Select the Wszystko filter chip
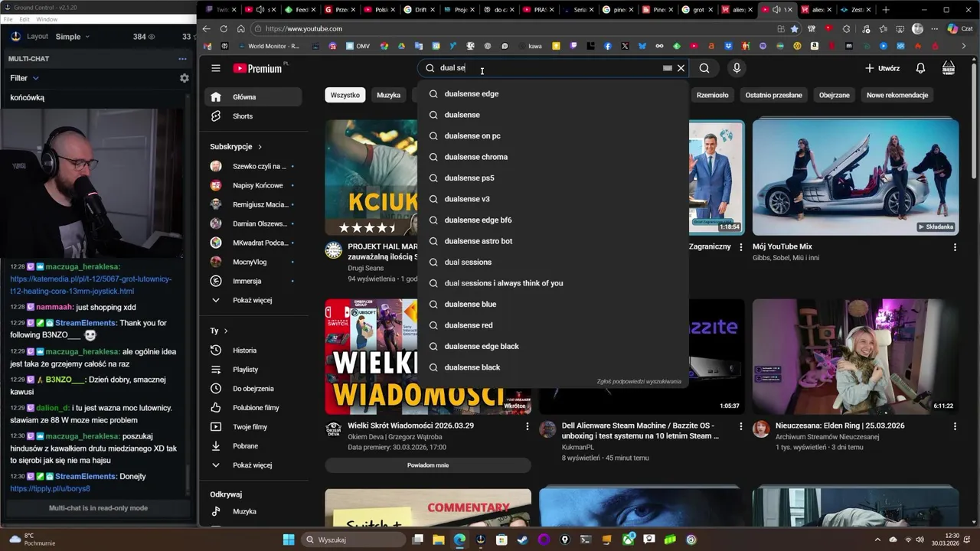 (345, 95)
